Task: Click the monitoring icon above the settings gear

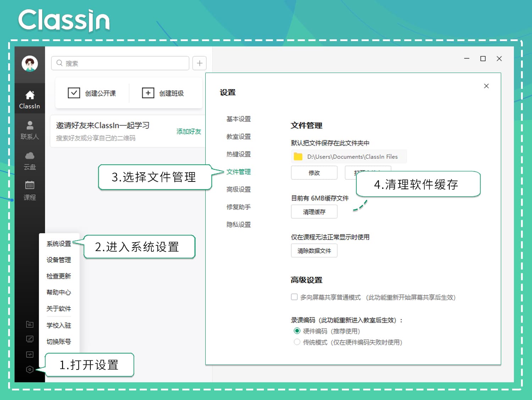Action: click(x=30, y=354)
